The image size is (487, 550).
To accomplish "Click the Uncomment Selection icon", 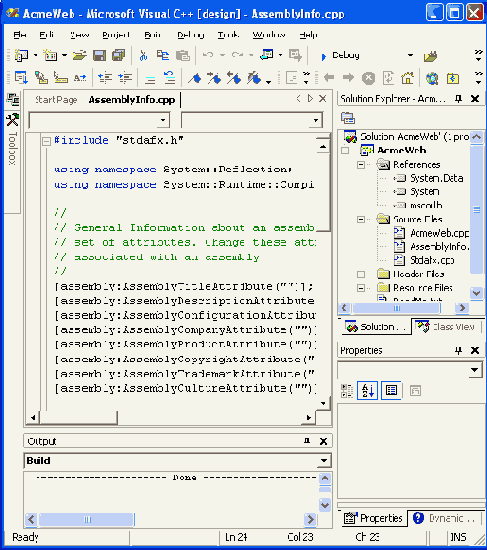I will point(169,78).
